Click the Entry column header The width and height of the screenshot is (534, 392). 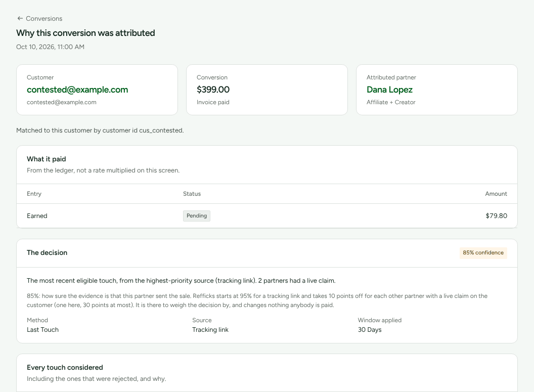[x=34, y=194]
